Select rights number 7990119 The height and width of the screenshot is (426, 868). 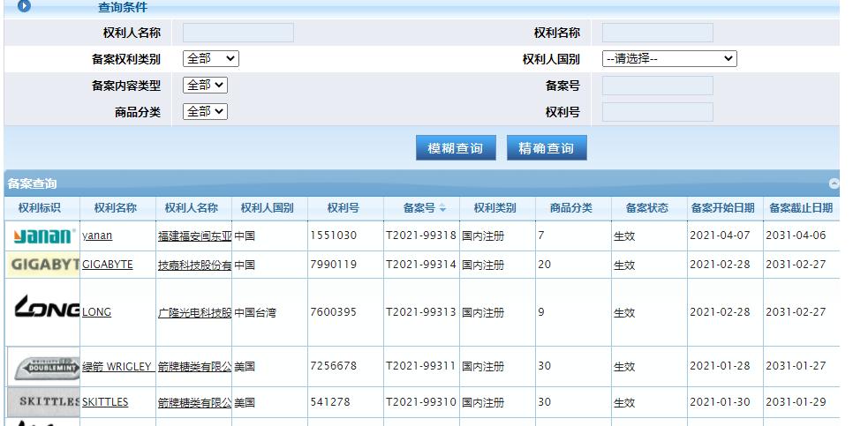coord(333,265)
